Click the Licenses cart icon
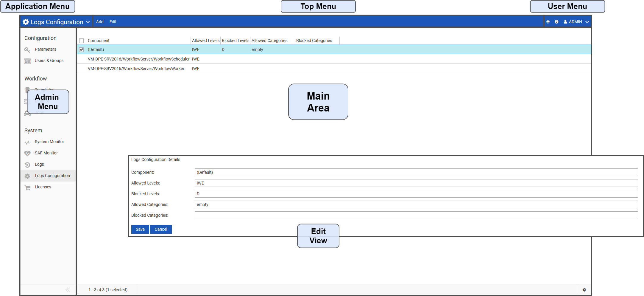 click(27, 187)
